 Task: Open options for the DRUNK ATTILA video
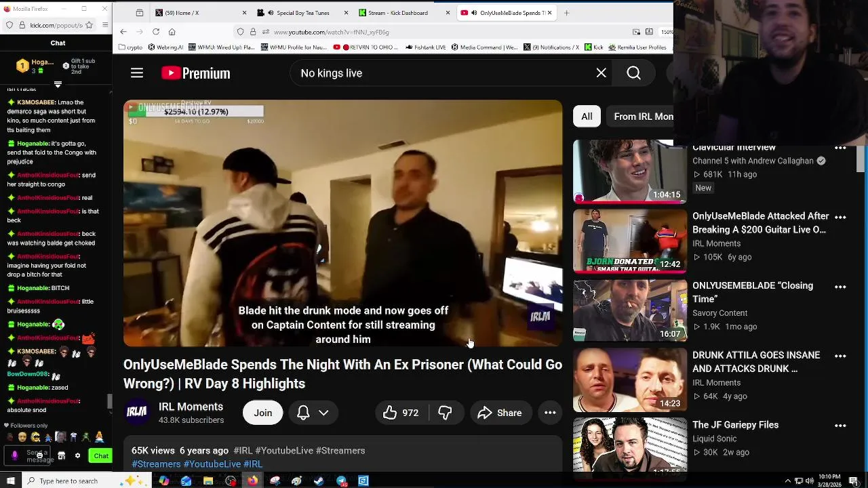[x=840, y=356]
